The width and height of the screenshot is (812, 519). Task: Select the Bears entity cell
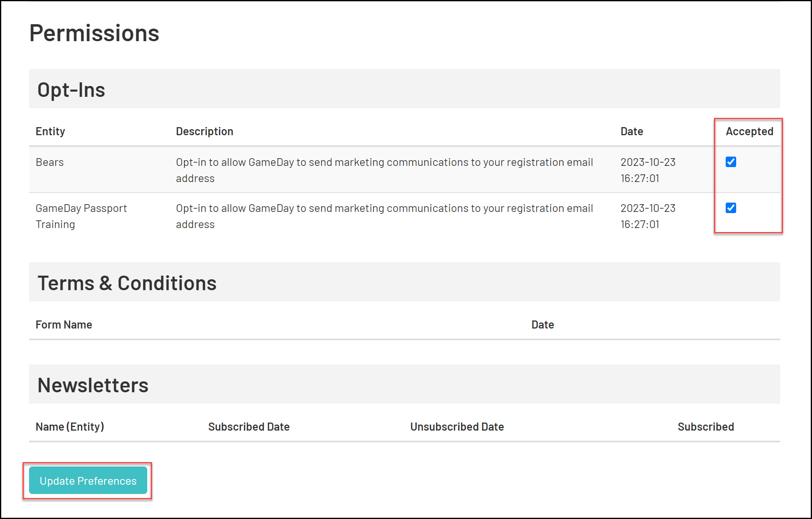point(50,162)
